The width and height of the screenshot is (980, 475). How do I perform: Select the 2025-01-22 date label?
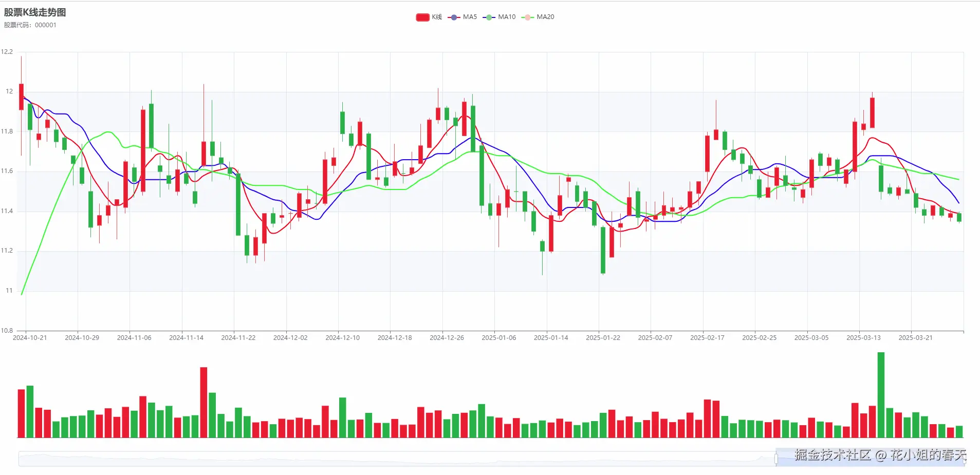[x=603, y=338]
